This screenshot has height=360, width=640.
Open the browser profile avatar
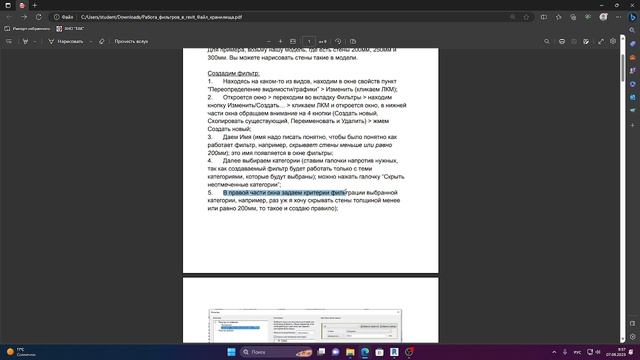coord(603,17)
